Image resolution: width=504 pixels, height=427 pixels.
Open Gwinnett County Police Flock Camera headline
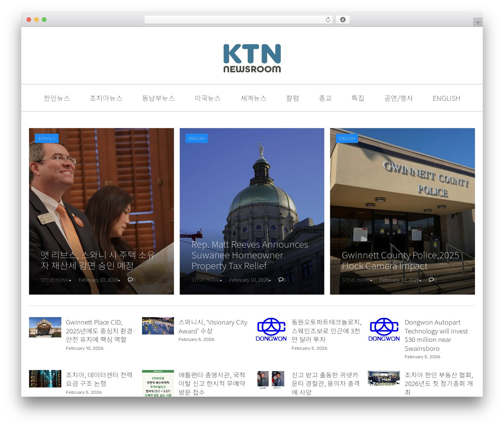400,260
